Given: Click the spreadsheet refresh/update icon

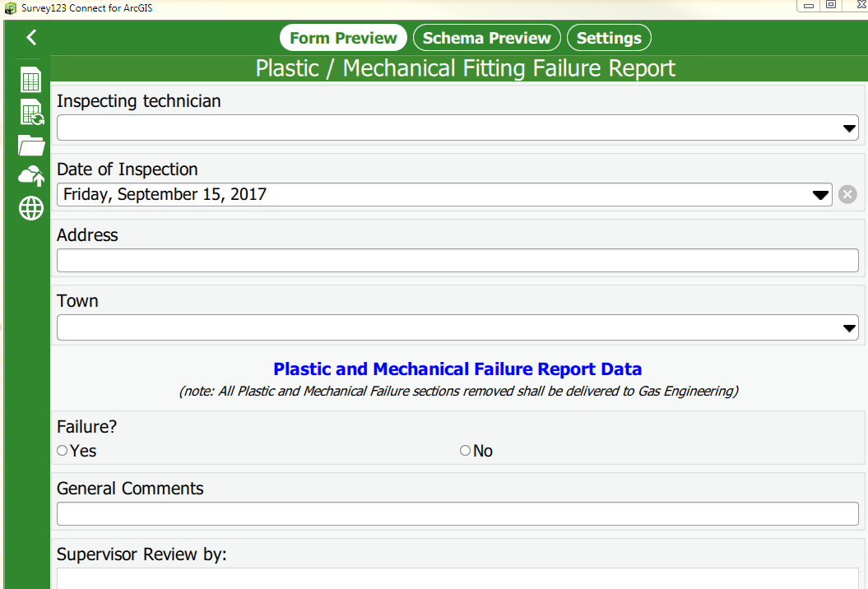Looking at the screenshot, I should [x=31, y=113].
